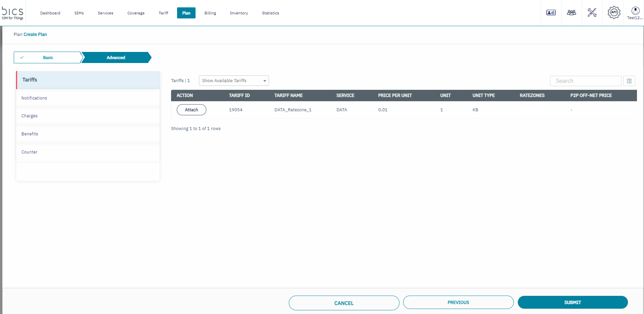
Task: Open the user groups icon
Action: click(x=571, y=13)
